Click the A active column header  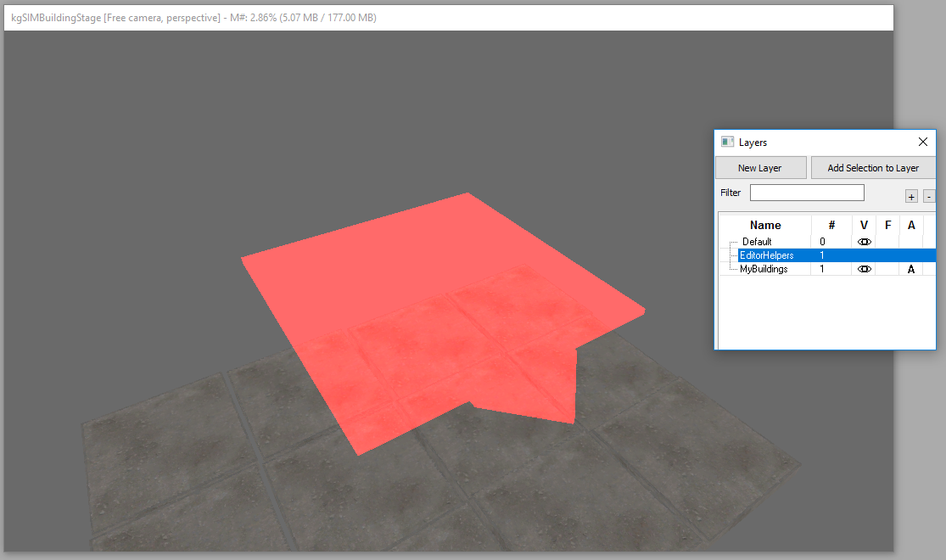[911, 225]
